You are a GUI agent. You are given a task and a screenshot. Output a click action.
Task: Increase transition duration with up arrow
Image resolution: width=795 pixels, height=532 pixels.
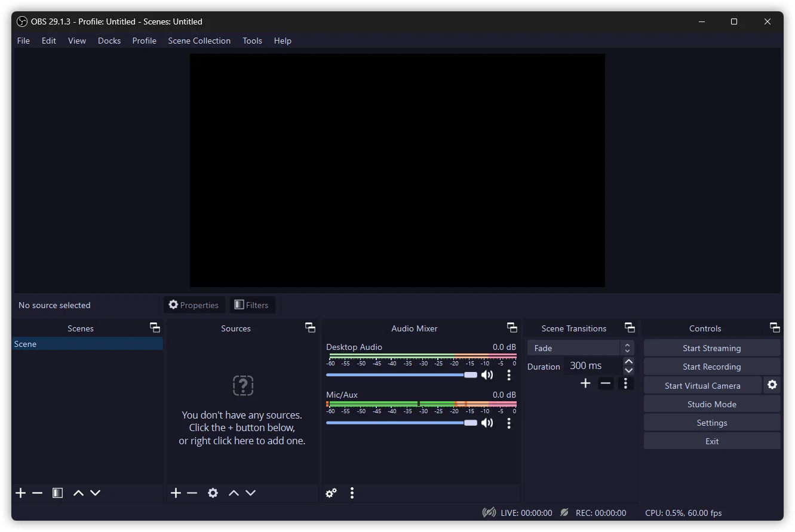[x=628, y=362]
